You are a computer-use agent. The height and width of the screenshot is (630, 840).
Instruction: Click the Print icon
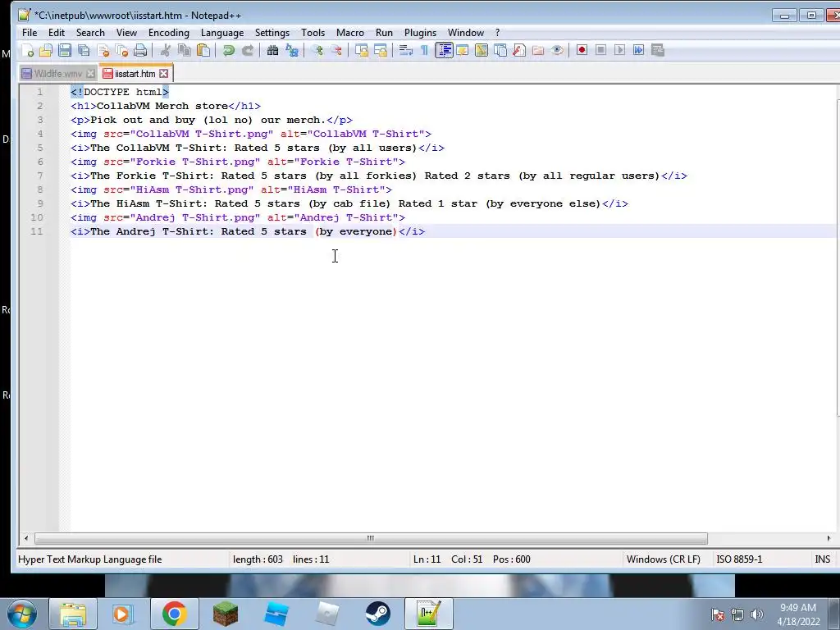pos(140,50)
